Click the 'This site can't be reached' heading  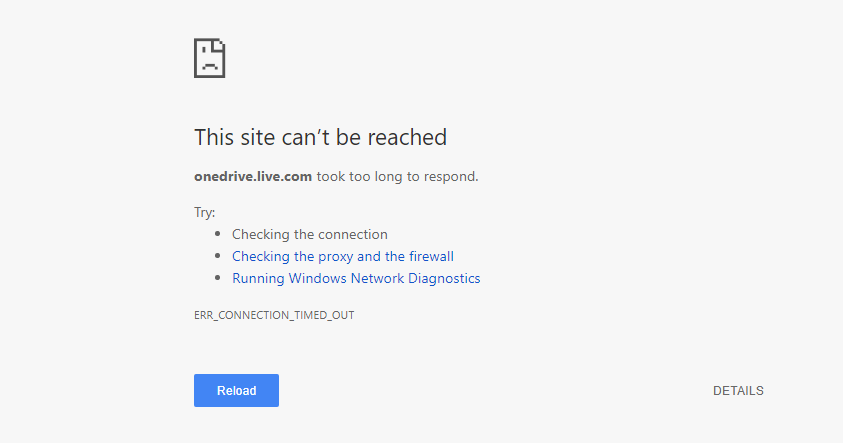(x=320, y=138)
